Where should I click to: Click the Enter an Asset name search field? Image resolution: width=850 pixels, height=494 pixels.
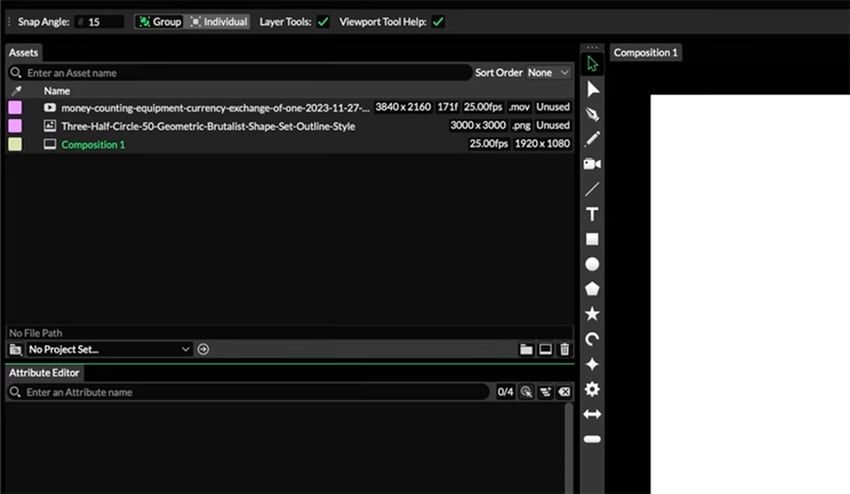(239, 73)
